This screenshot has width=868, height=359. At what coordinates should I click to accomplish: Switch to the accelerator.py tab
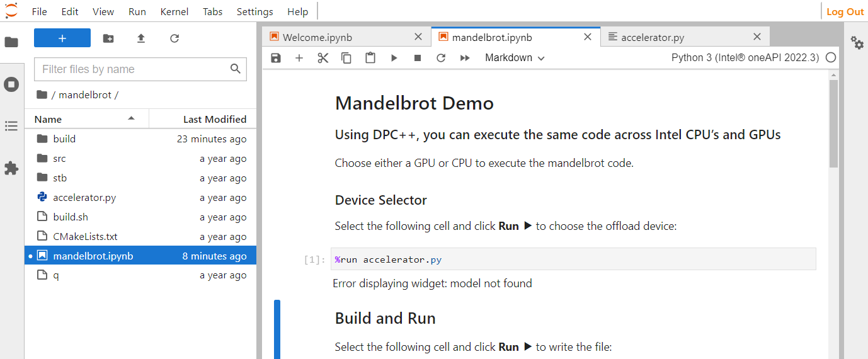652,37
